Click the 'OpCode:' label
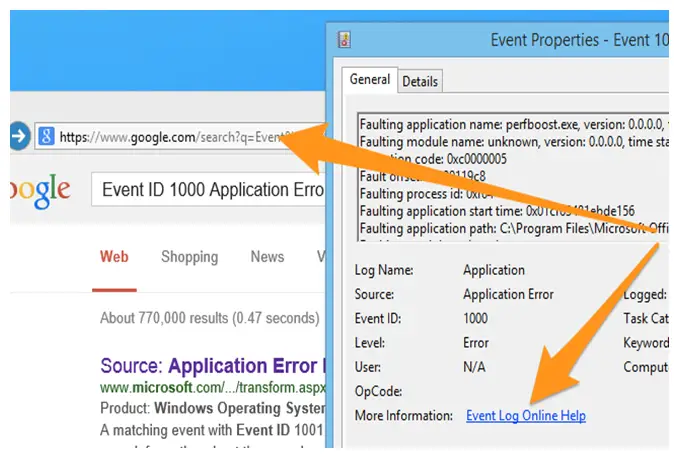Screen dimensions: 674x468 pyautogui.click(x=378, y=392)
